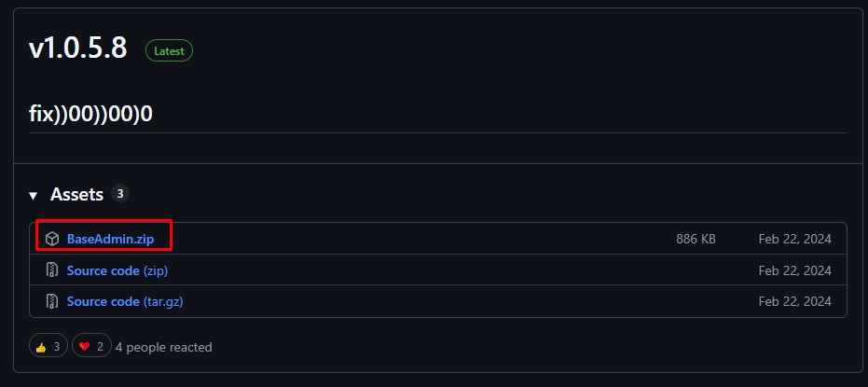Click the green Latest badge
The image size is (868, 387).
click(x=169, y=51)
